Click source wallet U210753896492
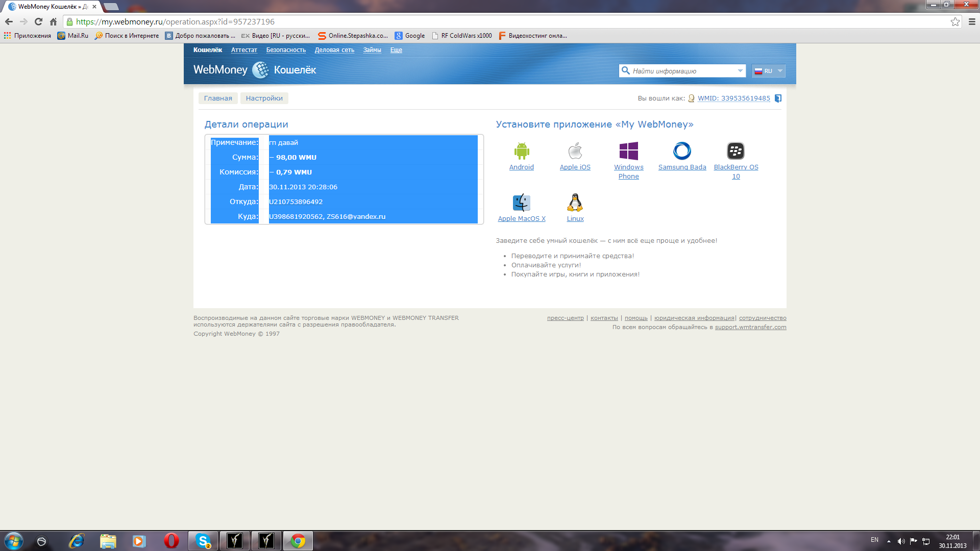 [296, 202]
